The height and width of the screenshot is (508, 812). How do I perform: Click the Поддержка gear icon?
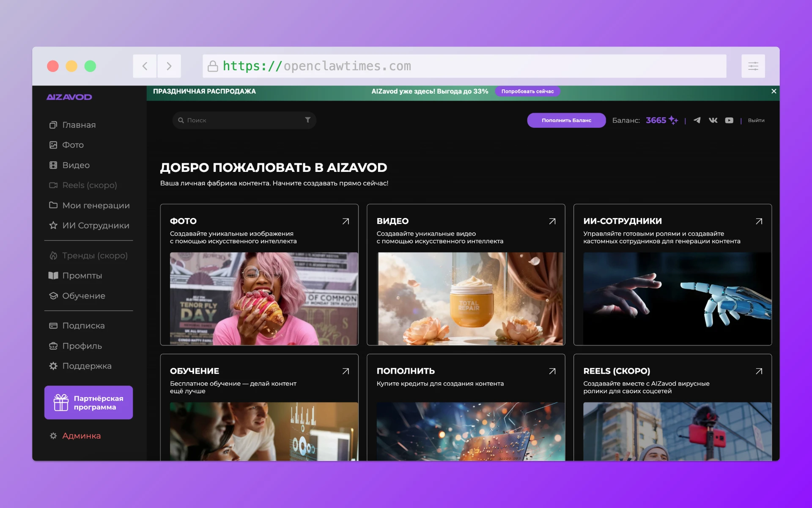(53, 366)
